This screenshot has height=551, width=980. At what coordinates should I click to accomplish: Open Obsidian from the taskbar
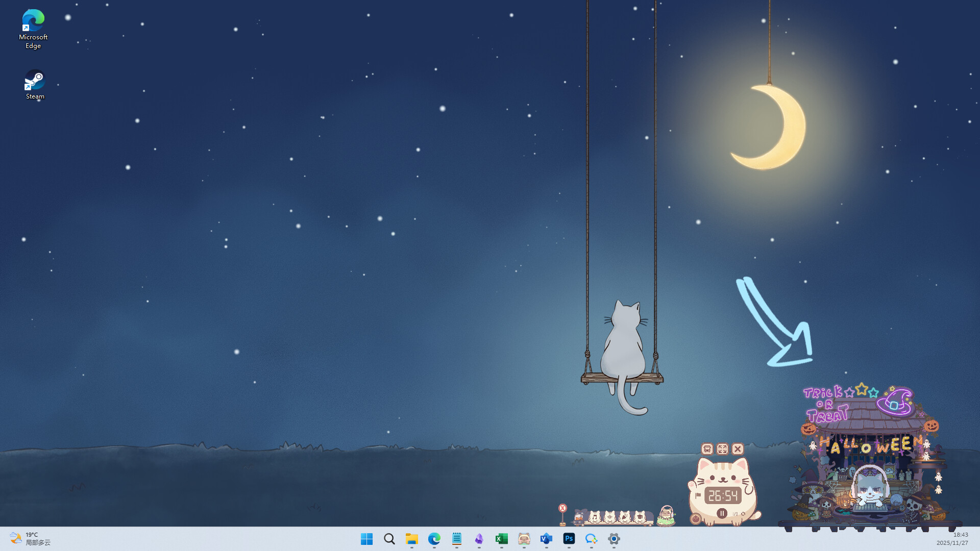point(479,539)
